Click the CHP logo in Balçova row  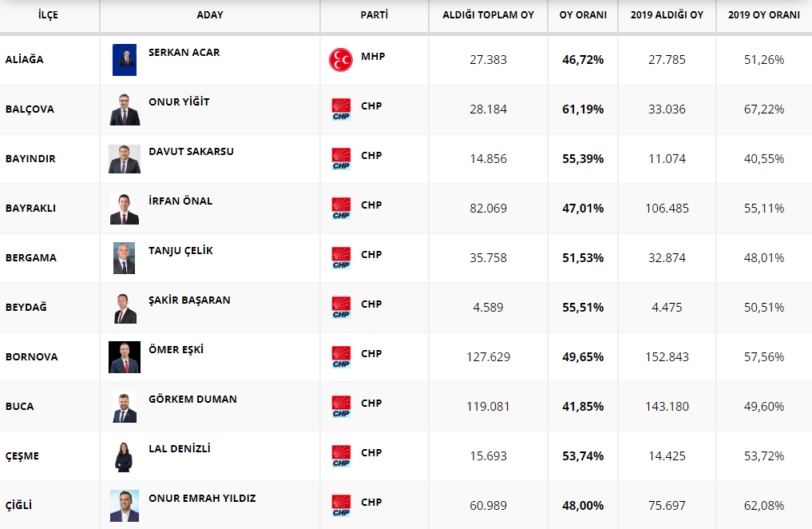tap(341, 109)
